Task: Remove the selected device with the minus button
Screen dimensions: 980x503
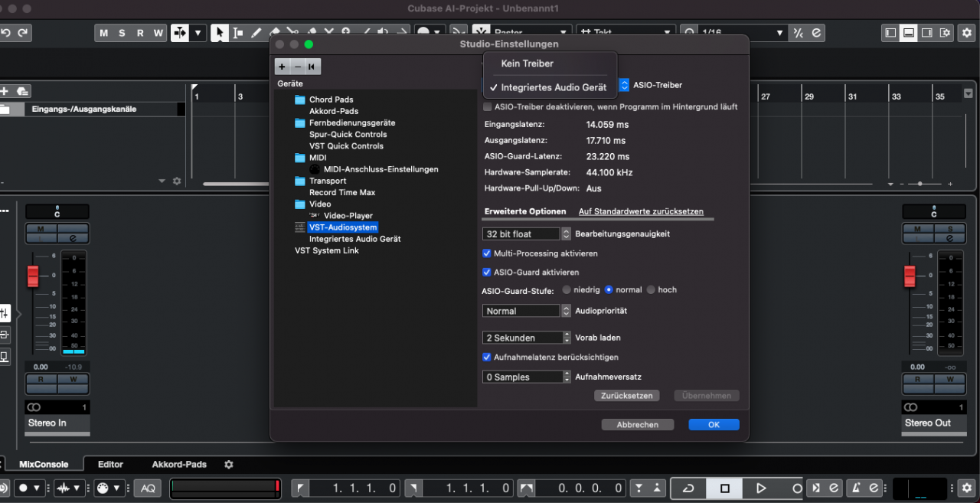Action: point(298,67)
